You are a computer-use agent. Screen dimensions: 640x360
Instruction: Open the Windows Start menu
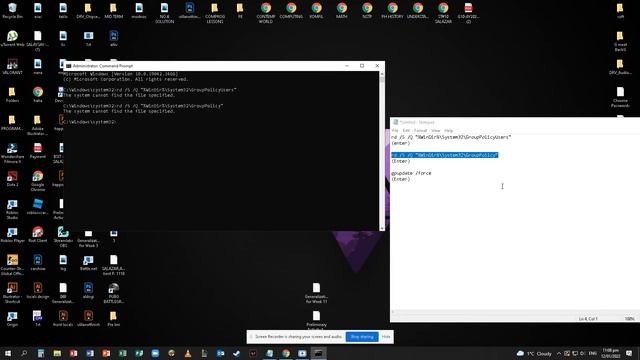(7, 353)
